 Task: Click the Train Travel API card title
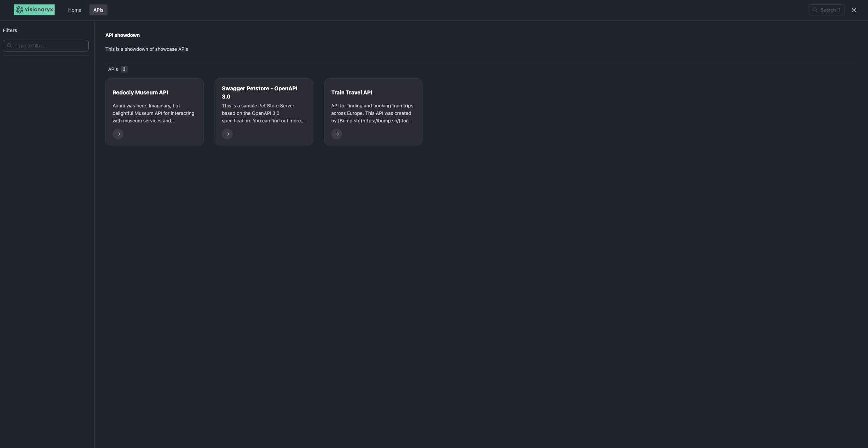click(x=351, y=92)
